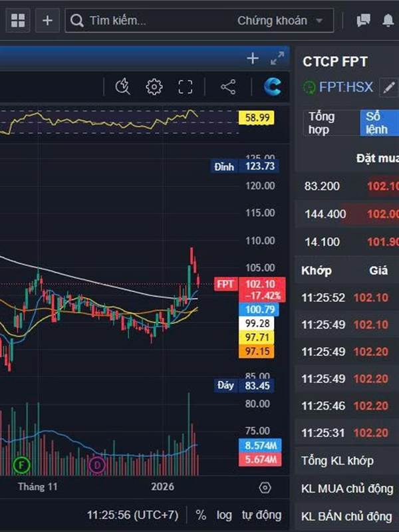Select the 11:25:52 matched trade row

point(347,297)
